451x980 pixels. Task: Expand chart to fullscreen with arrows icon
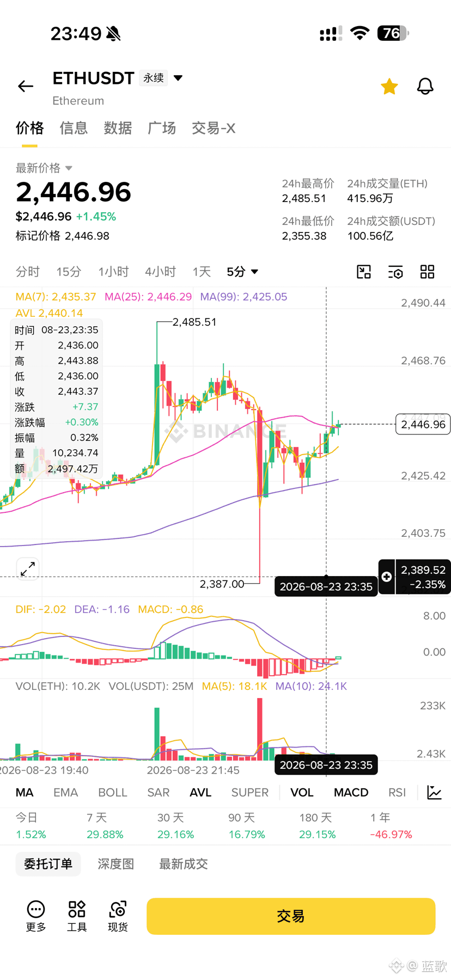pos(28,569)
